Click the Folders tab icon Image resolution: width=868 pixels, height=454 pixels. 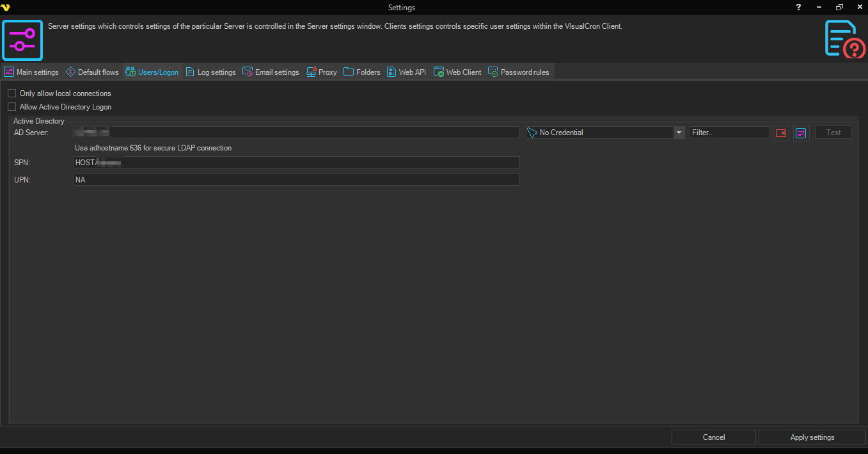[349, 72]
